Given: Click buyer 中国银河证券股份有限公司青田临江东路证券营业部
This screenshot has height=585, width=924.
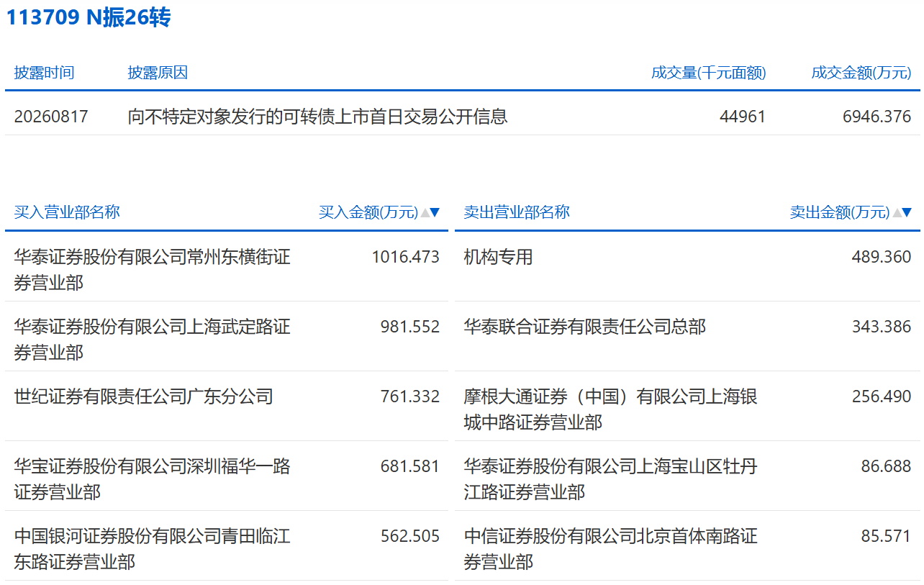Looking at the screenshot, I should coord(152,549).
